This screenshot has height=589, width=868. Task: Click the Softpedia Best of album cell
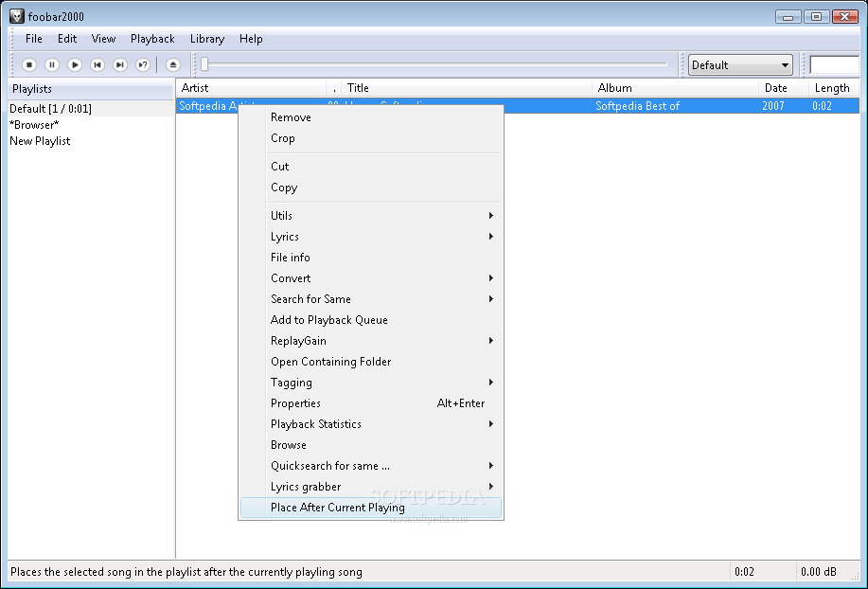[x=638, y=106]
